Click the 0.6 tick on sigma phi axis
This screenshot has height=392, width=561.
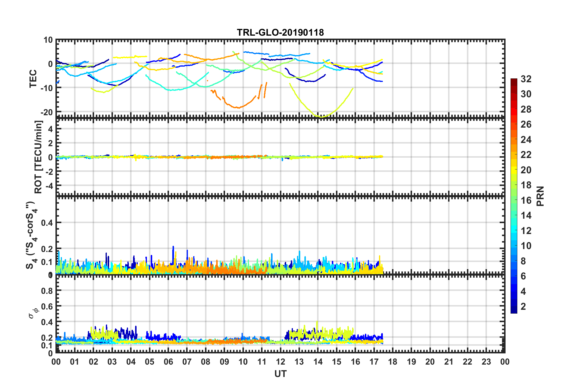click(47, 307)
